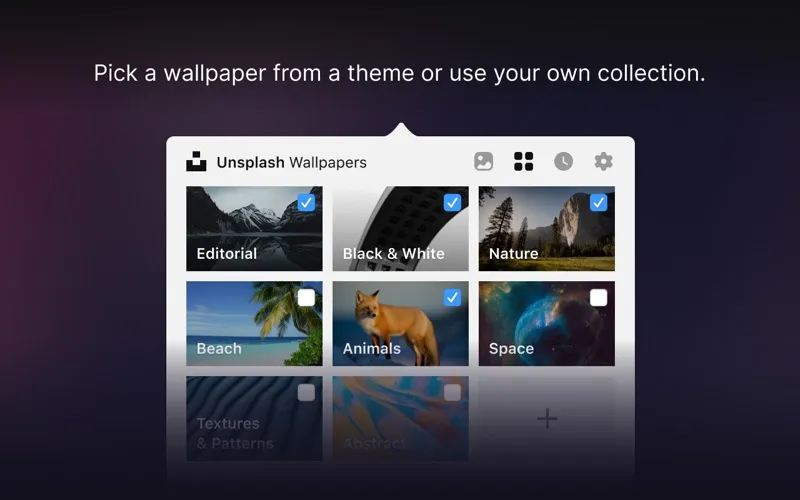Uncheck the Nature theme checkbox

(598, 203)
